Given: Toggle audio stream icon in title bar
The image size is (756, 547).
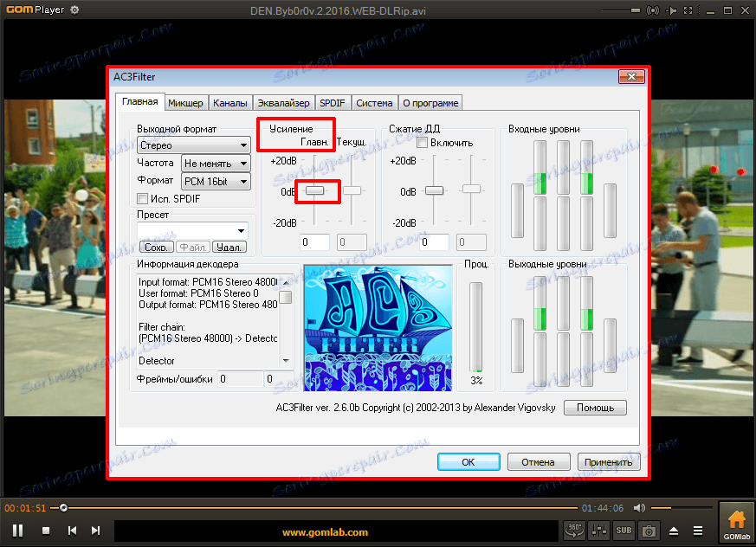Looking at the screenshot, I should [653, 10].
